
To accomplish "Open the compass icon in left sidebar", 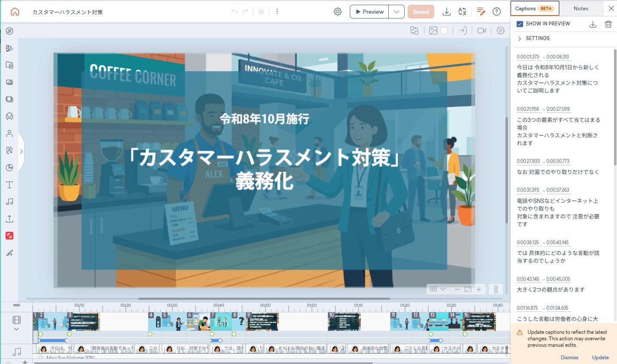I will click(x=9, y=31).
